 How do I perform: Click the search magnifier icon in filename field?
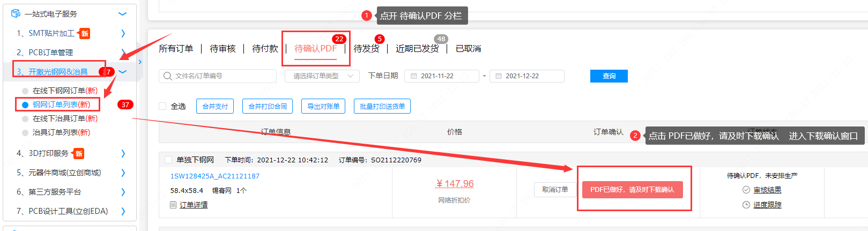(x=168, y=76)
